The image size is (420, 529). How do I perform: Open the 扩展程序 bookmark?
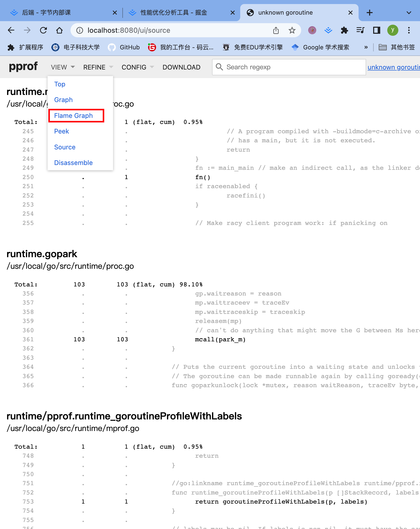(25, 47)
